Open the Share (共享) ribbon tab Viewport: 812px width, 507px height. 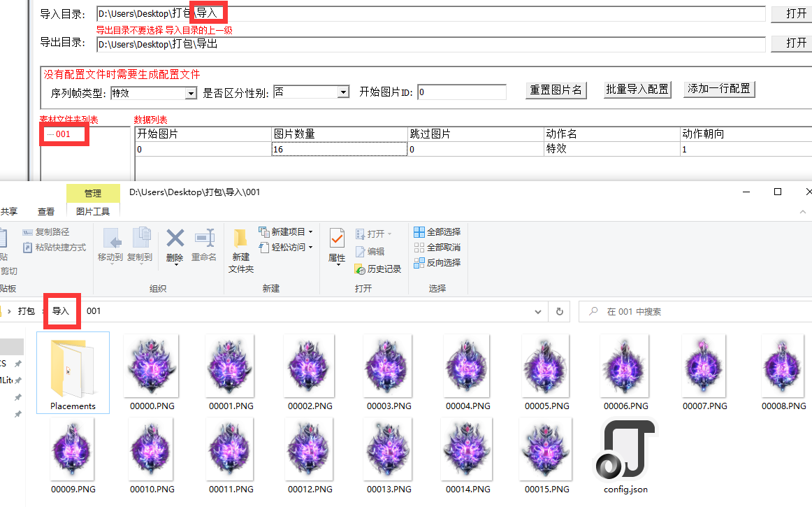pos(9,211)
